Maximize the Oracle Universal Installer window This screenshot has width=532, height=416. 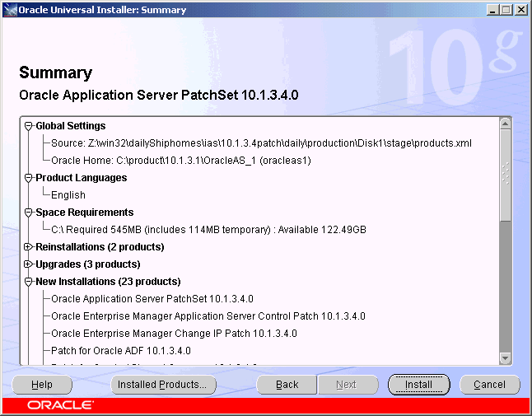coord(506,10)
